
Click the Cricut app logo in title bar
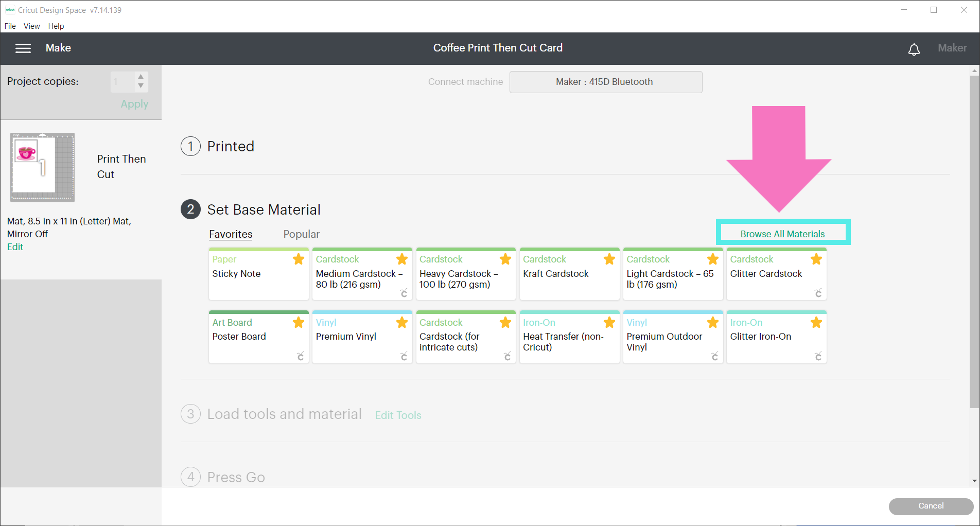[x=10, y=10]
